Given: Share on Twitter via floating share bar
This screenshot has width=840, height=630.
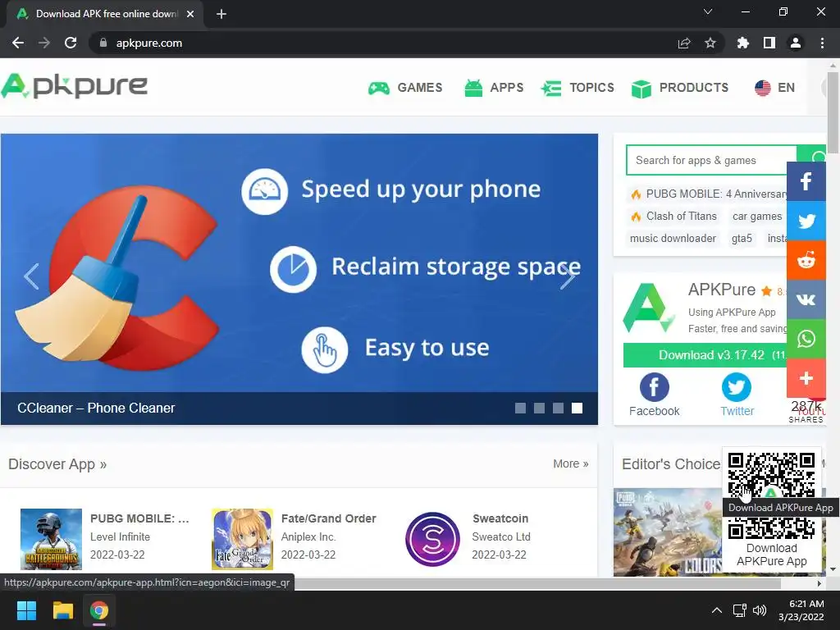Looking at the screenshot, I should tap(806, 221).
